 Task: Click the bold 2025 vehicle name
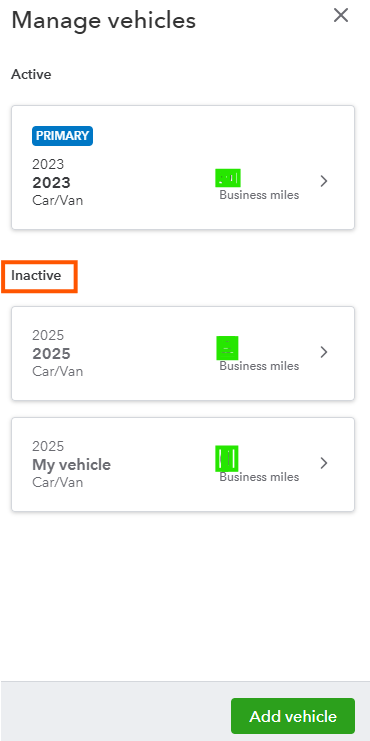pos(51,353)
